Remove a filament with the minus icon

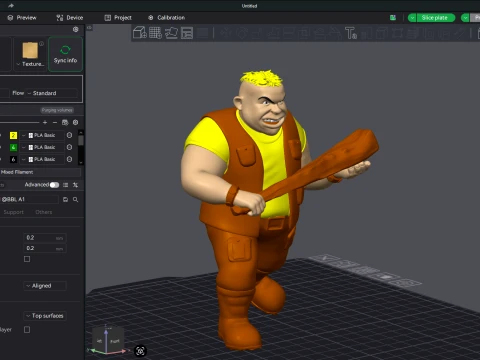coord(55,122)
